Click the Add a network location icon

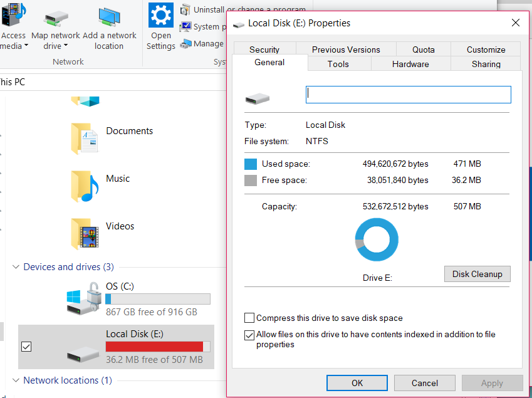click(x=109, y=16)
